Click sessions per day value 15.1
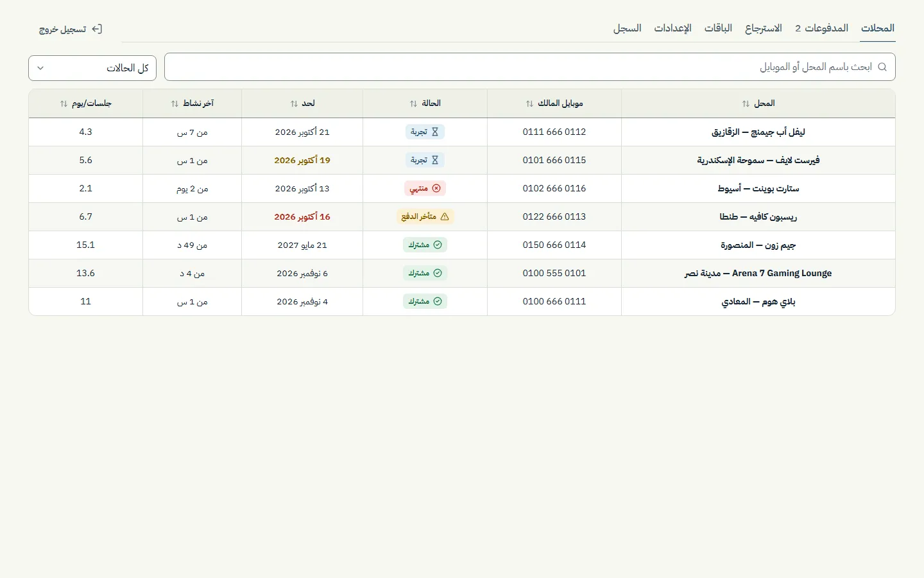 pos(85,245)
